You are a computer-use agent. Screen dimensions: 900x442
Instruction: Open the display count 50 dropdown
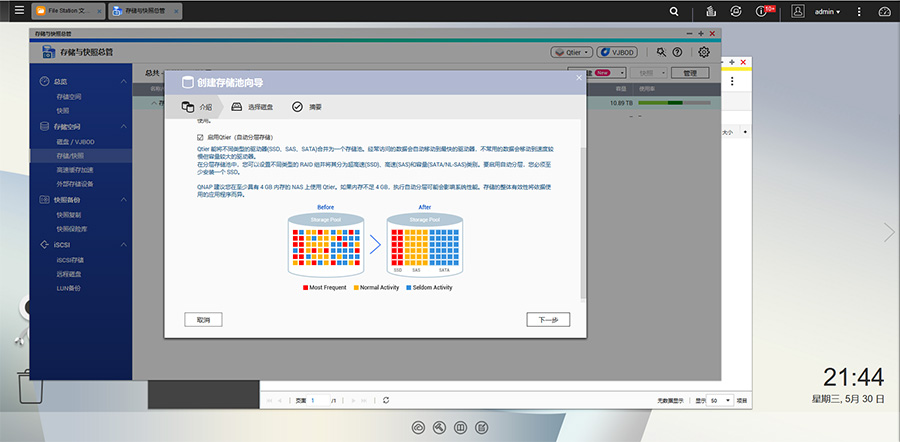pos(719,400)
